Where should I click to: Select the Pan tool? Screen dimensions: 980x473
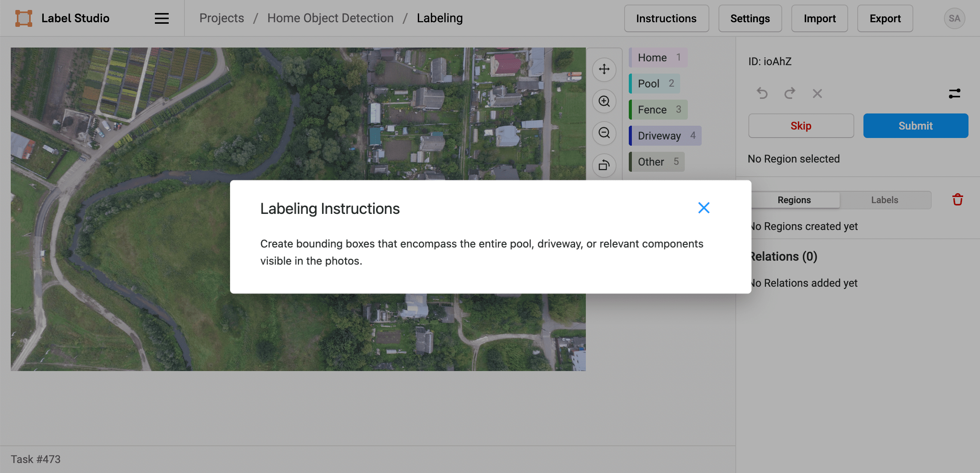604,69
